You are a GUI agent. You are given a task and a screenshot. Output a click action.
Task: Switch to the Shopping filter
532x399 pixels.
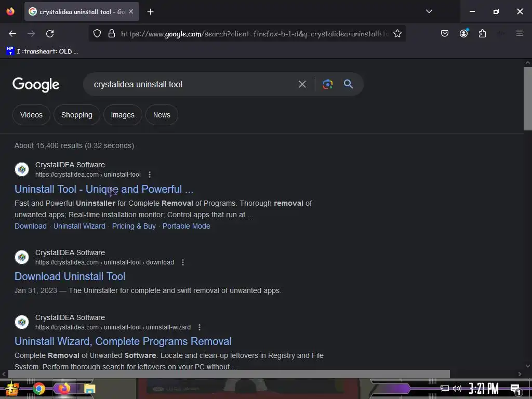(x=77, y=115)
